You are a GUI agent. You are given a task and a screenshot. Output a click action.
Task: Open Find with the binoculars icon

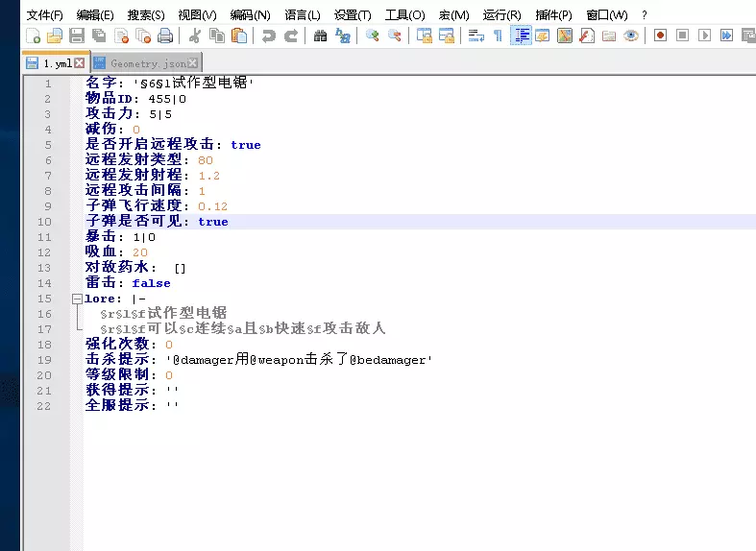point(320,36)
